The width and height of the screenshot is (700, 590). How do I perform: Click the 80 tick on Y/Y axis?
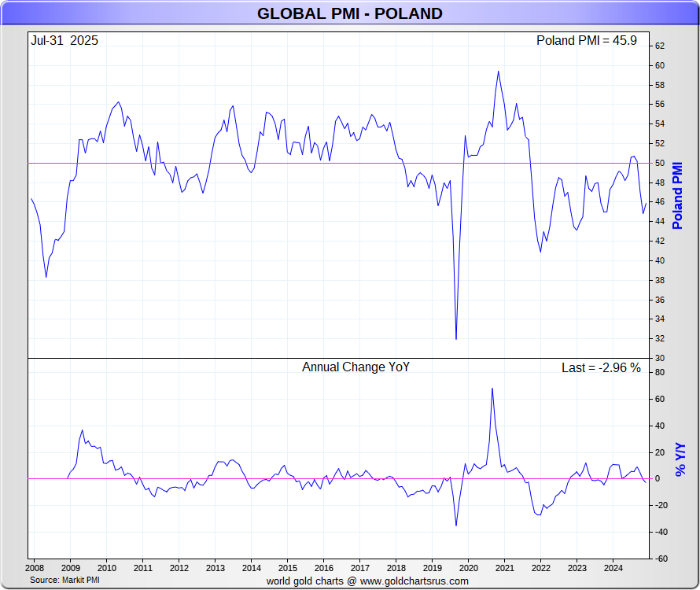click(x=659, y=373)
